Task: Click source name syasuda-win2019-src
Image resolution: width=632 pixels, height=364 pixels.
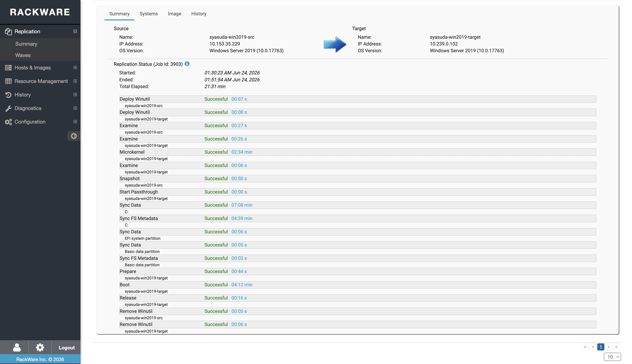Action: click(232, 37)
